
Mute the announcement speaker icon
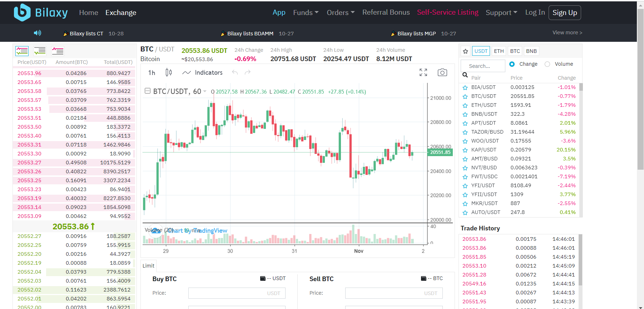(38, 33)
